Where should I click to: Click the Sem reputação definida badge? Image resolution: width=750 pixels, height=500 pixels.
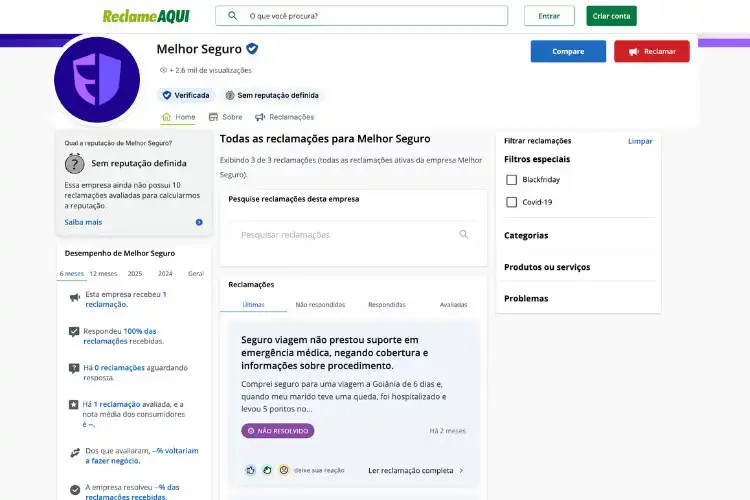273,95
